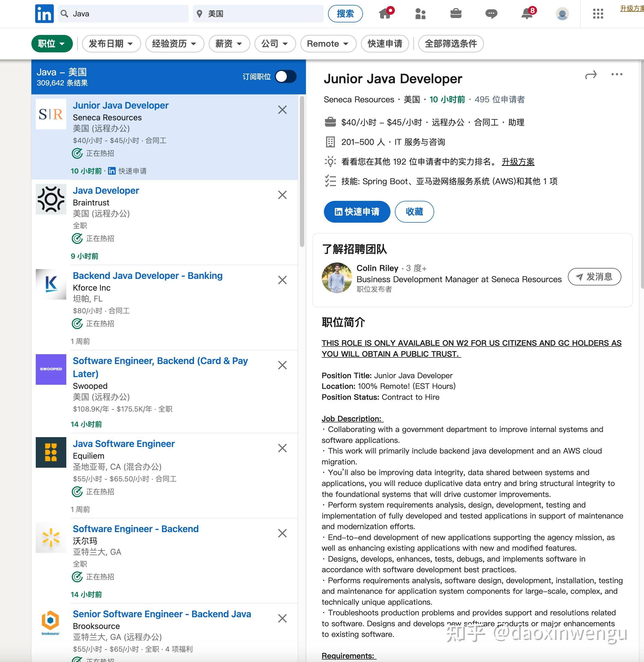Viewport: 644px width, 662px height.
Task: Open the apps grid icon
Action: pos(598,14)
